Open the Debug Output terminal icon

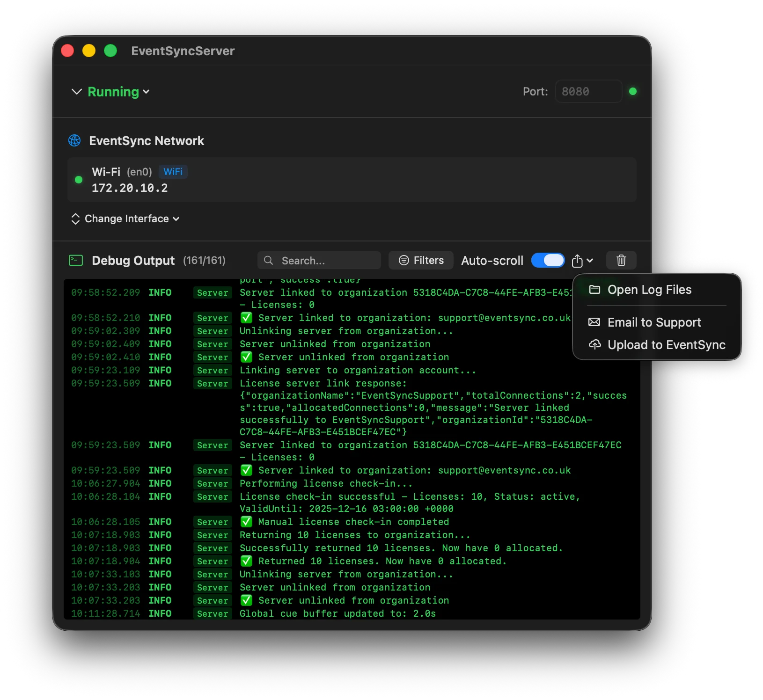[75, 260]
